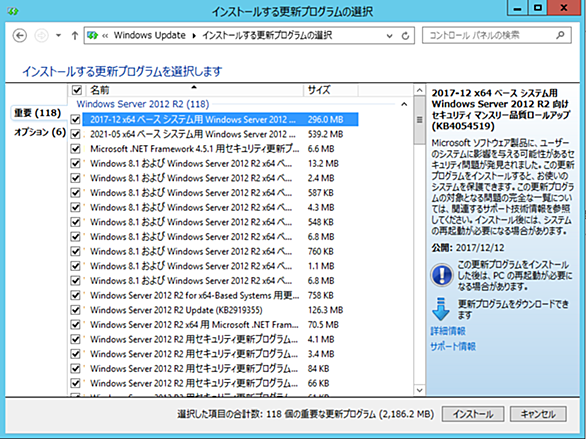Click the forward navigation arrow
Screen dimensions: 586x439
pos(41,36)
